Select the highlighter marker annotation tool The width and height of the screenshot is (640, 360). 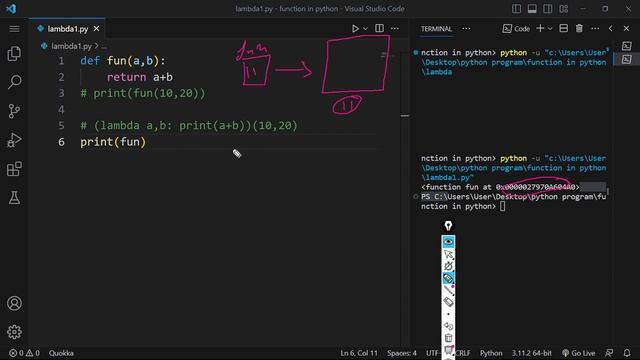(448, 278)
